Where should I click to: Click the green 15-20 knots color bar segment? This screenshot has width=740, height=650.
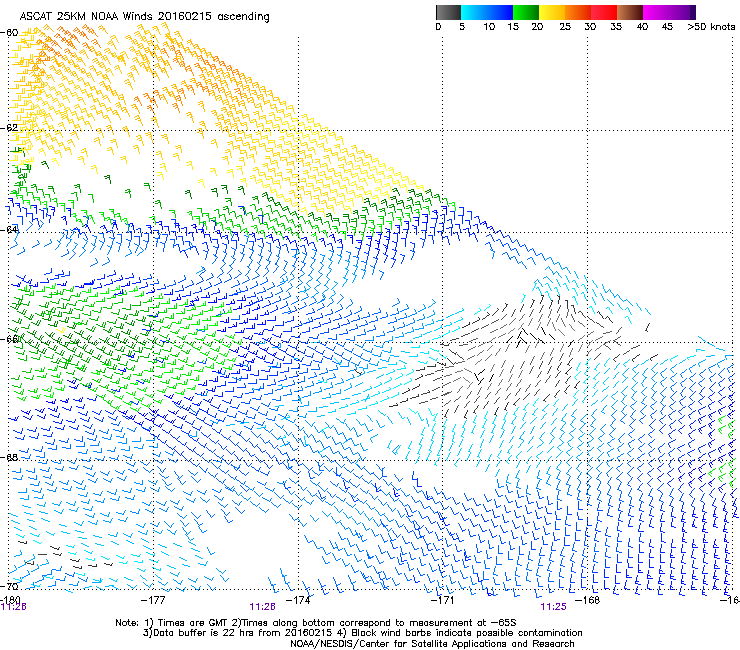(x=526, y=12)
